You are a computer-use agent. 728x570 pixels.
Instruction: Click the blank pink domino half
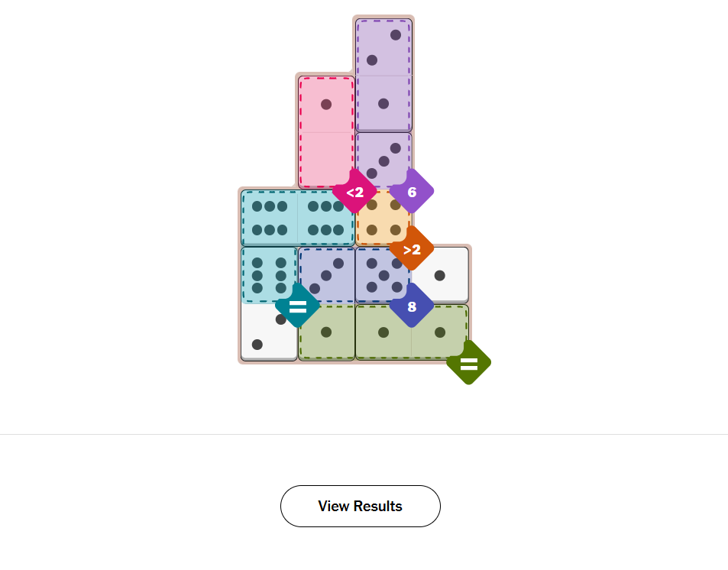coord(326,160)
